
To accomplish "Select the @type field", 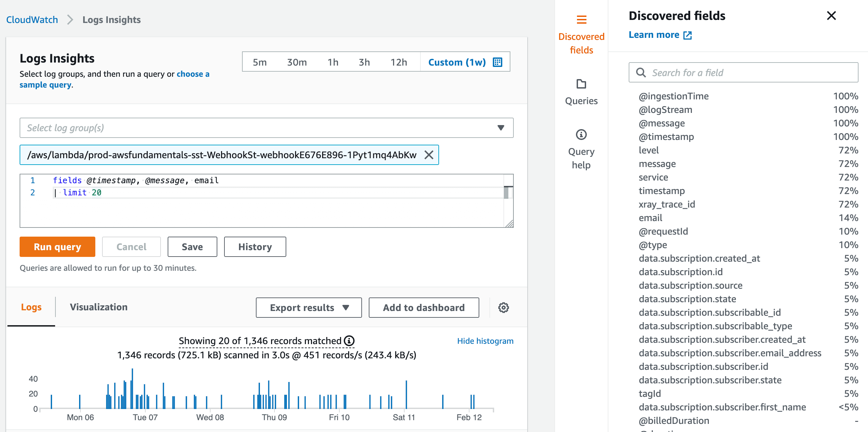I will [x=653, y=245].
